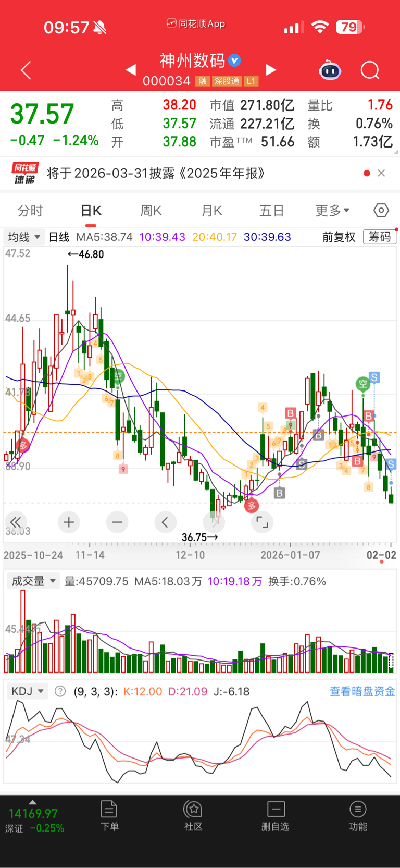Screen dimensions: 400x868
Task: Select the 分时 tab
Action: [30, 211]
